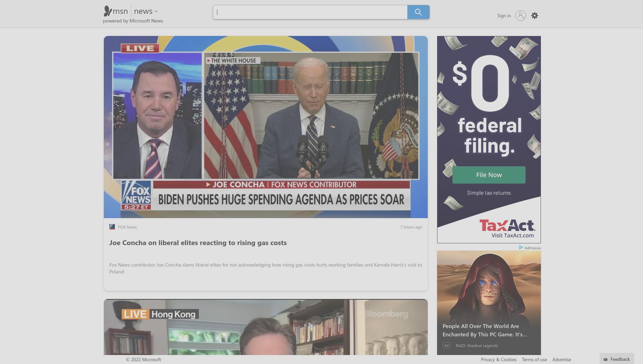Click the People All Over The World ad caption
This screenshot has width=643, height=364.
point(485,330)
